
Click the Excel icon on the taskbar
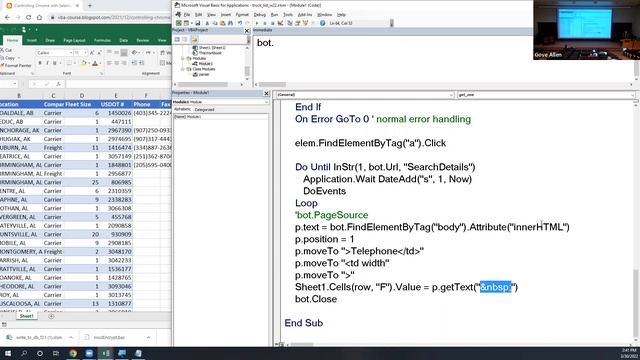point(105,353)
